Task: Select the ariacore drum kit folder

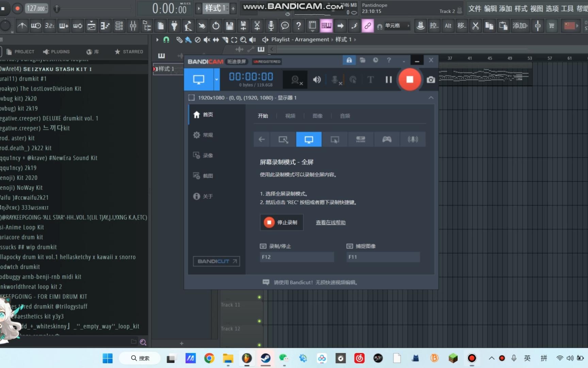Action: (x=74, y=237)
